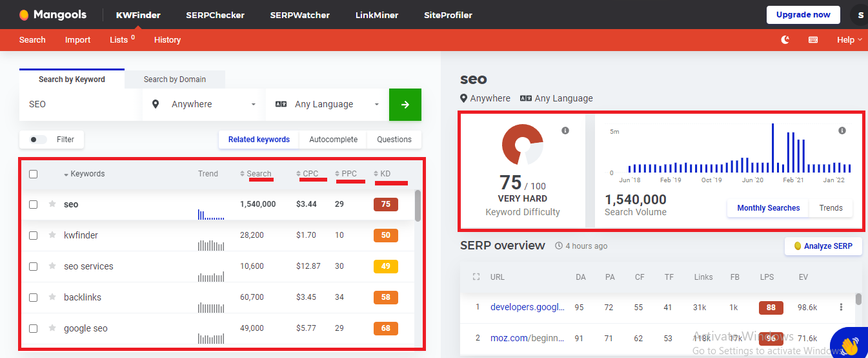Image resolution: width=868 pixels, height=358 pixels.
Task: Check select-all keywords checkbox
Action: pyautogui.click(x=34, y=174)
